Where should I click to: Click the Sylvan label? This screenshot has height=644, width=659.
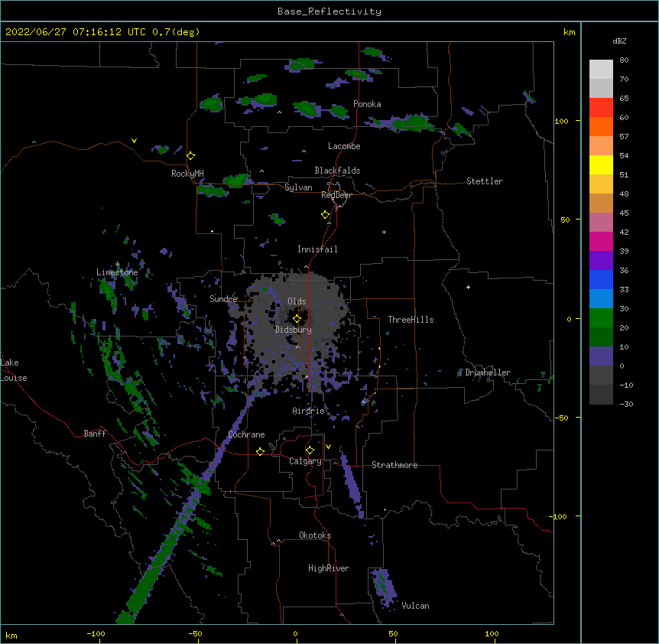[x=298, y=187]
